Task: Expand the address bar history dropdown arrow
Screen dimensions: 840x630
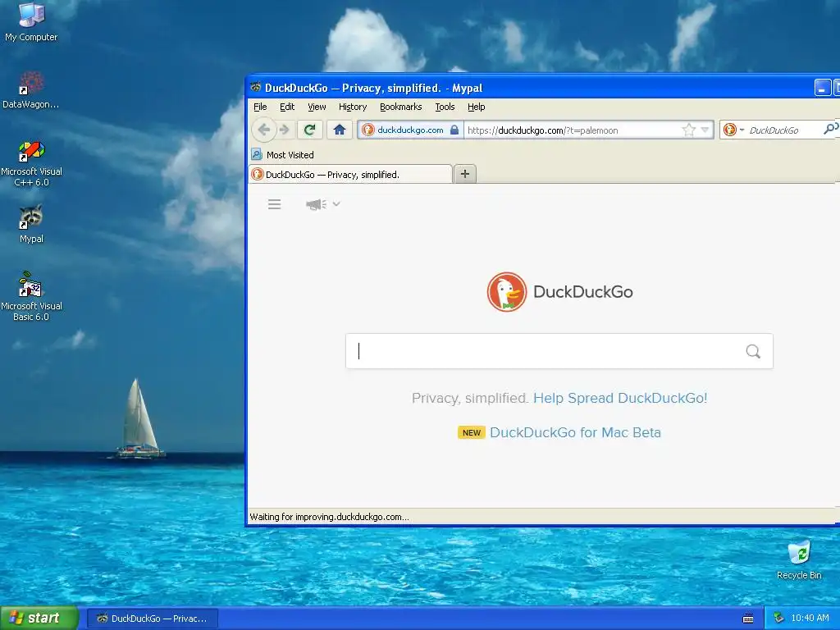Action: tap(705, 130)
